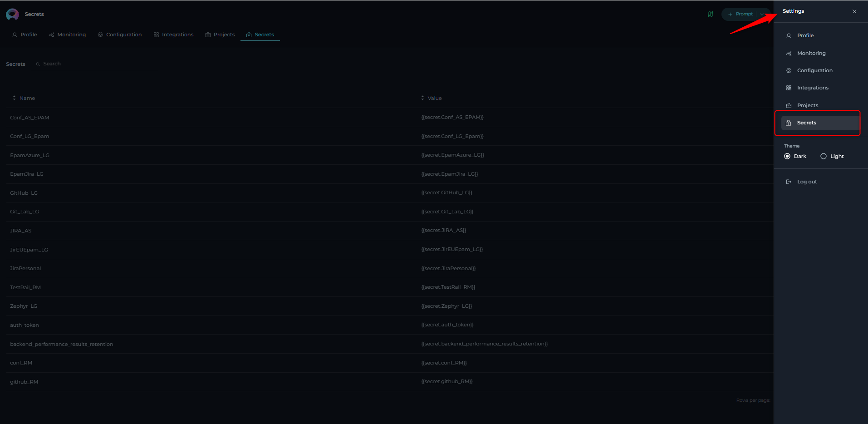This screenshot has width=868, height=424.
Task: Click the TestRail_RM secret name
Action: pyautogui.click(x=25, y=287)
